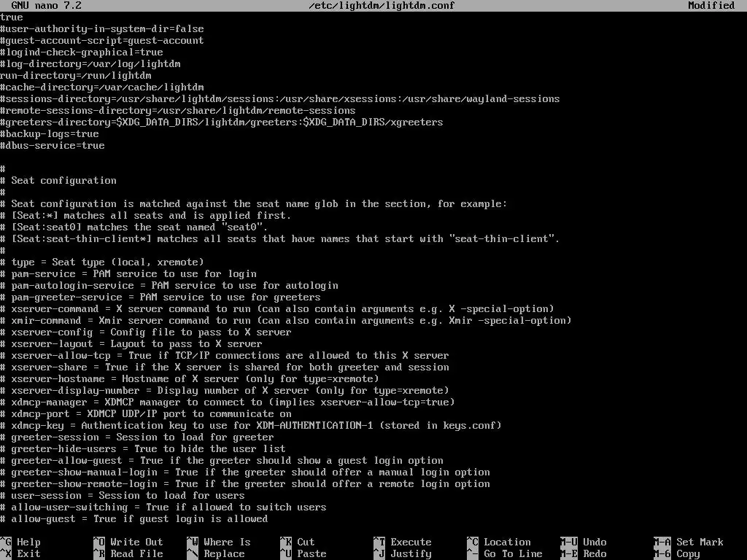
Task: Click the #greeters-directory line
Action: coord(222,122)
